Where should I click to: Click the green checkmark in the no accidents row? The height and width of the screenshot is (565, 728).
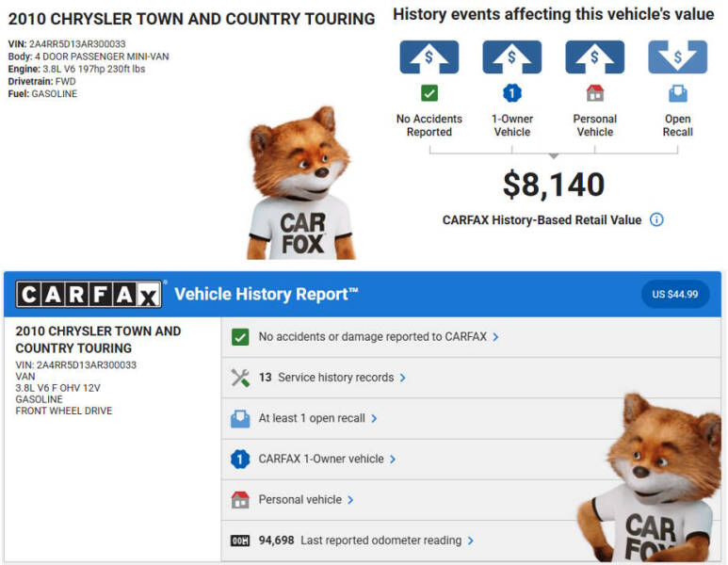tap(240, 336)
